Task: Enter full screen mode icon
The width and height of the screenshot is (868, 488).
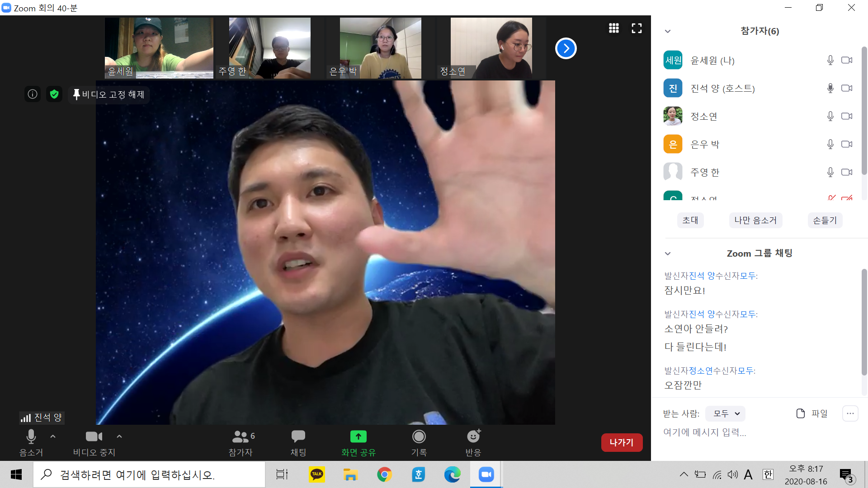Action: [x=637, y=28]
